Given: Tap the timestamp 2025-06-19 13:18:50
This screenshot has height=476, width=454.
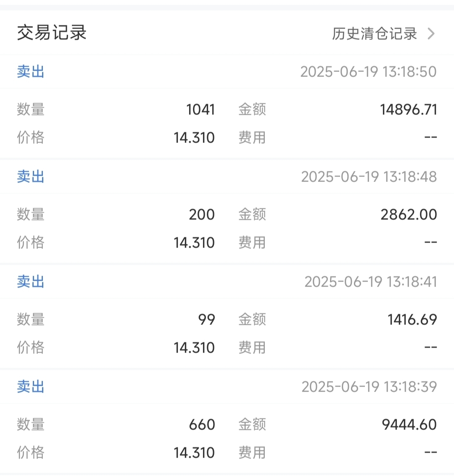Looking at the screenshot, I should 368,72.
